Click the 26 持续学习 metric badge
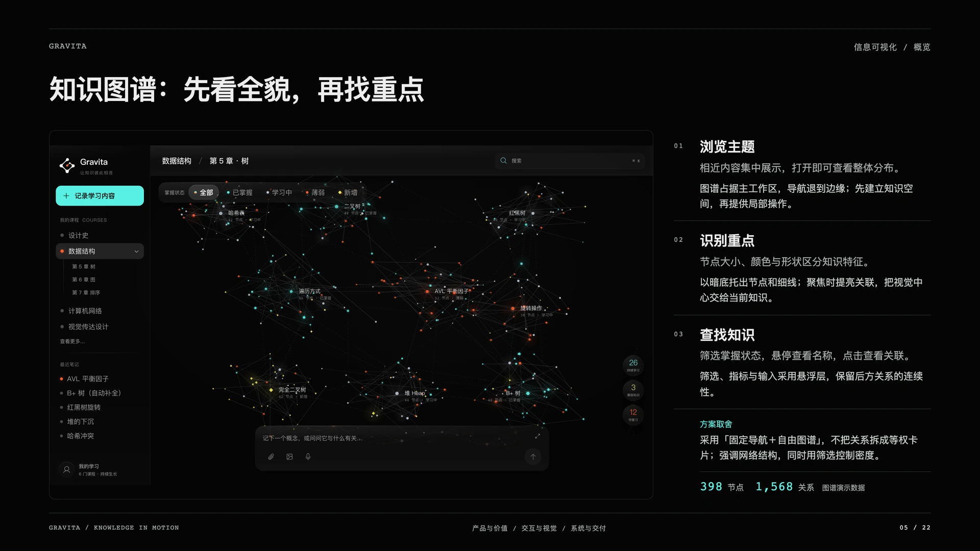The width and height of the screenshot is (980, 551). point(633,365)
